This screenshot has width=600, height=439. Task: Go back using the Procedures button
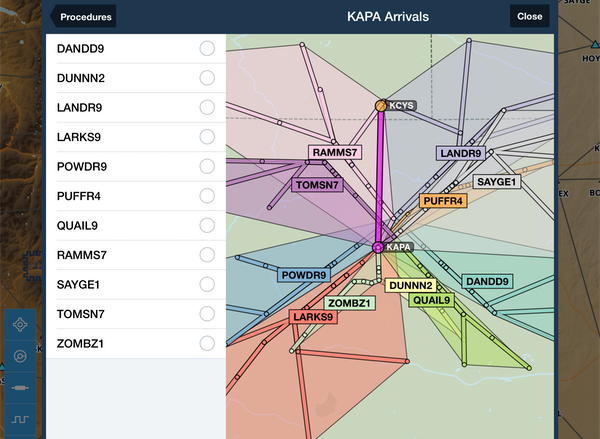tap(82, 16)
